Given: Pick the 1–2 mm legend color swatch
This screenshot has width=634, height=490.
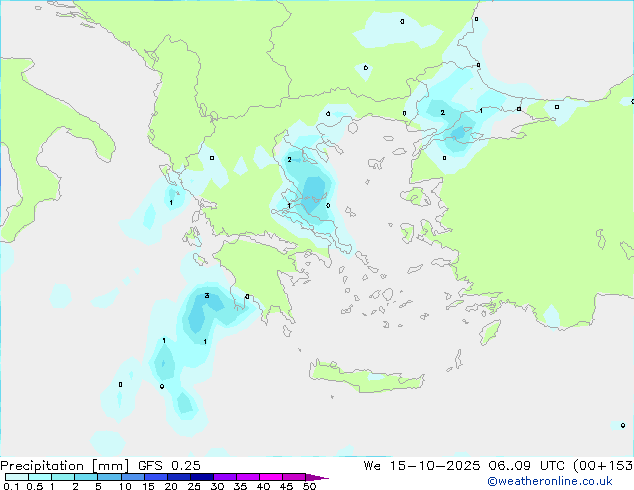Looking at the screenshot, I should click(x=63, y=477).
